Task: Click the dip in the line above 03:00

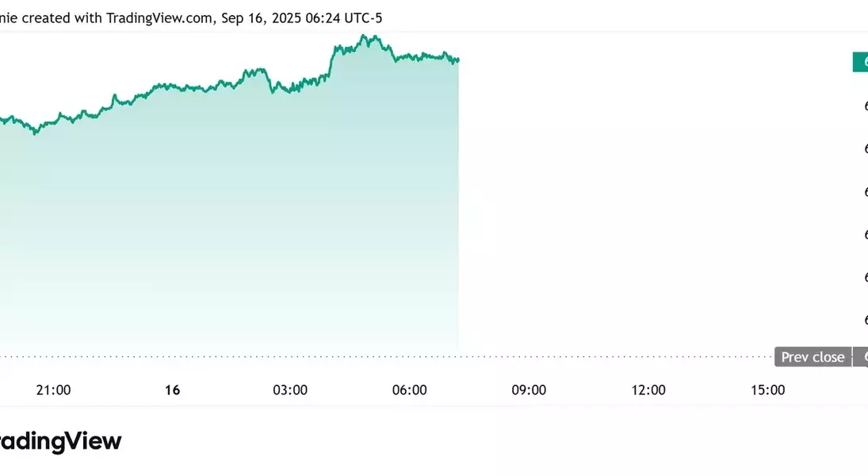Action: (x=273, y=92)
